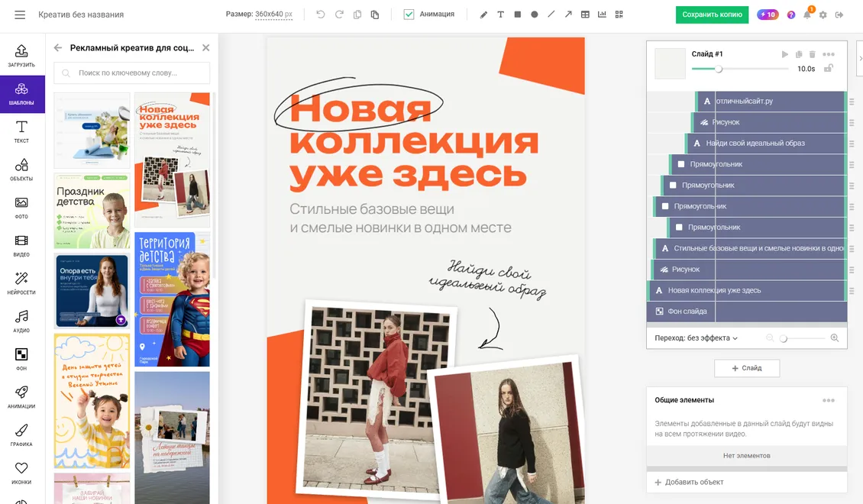Click the Copy object icon

(357, 15)
